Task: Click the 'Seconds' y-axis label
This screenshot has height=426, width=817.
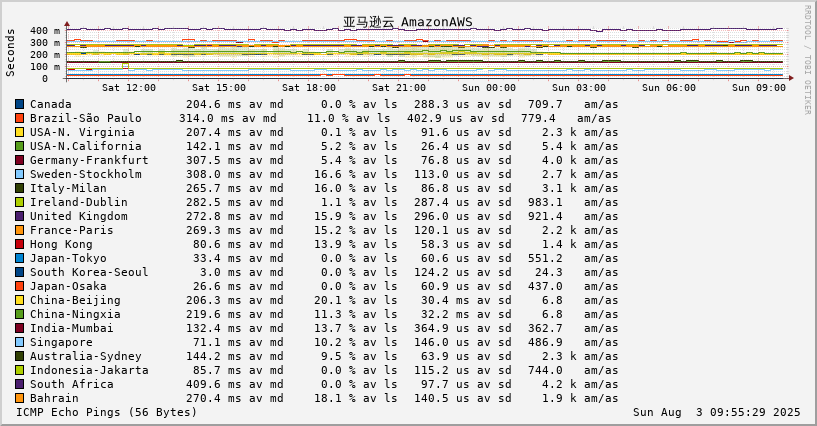Action: pos(10,53)
